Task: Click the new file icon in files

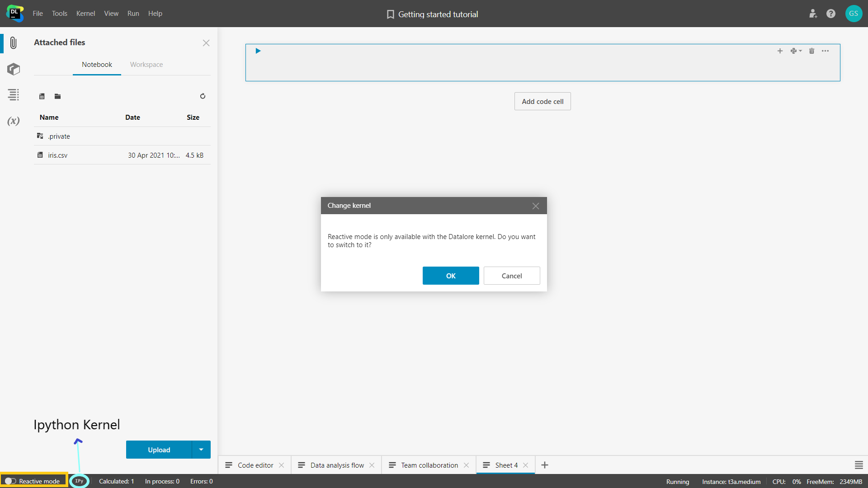Action: pyautogui.click(x=42, y=95)
